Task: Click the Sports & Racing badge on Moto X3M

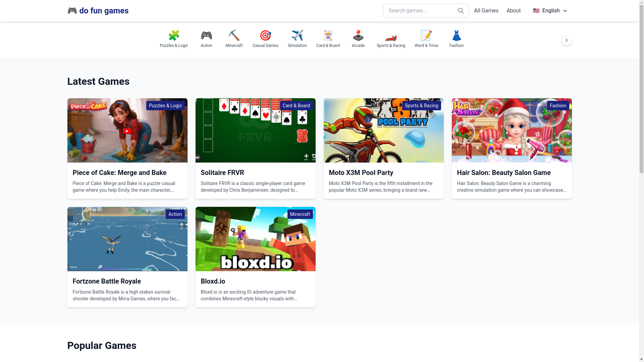Action: (422, 106)
